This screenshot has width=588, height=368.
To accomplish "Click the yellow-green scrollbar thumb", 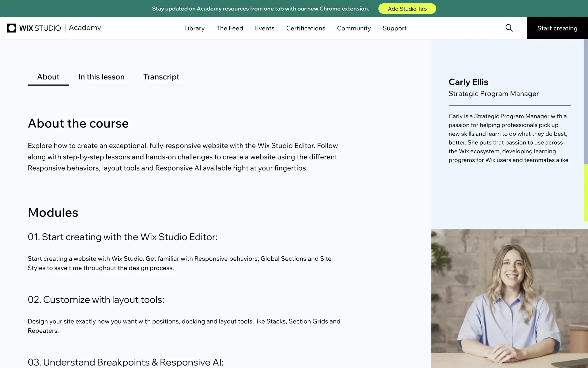I will coord(586,193).
